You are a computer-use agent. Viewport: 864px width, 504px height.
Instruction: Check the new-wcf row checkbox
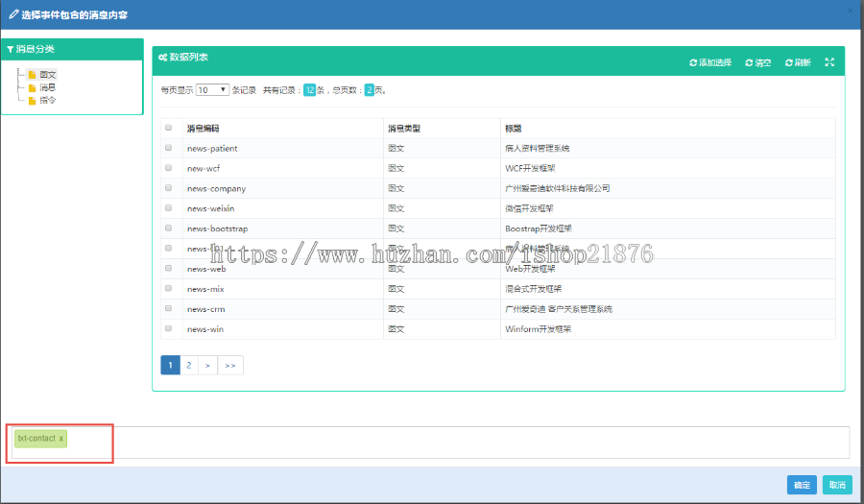point(169,168)
